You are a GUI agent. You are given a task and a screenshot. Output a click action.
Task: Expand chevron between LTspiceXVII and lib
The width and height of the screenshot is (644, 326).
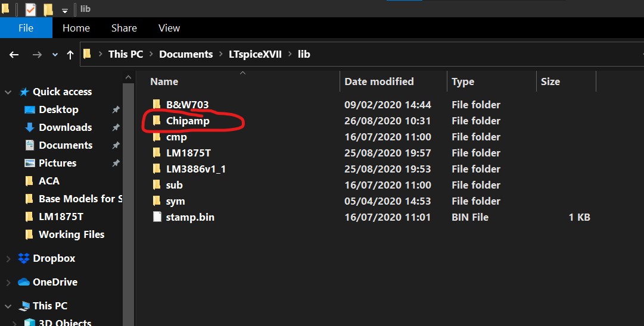click(290, 54)
